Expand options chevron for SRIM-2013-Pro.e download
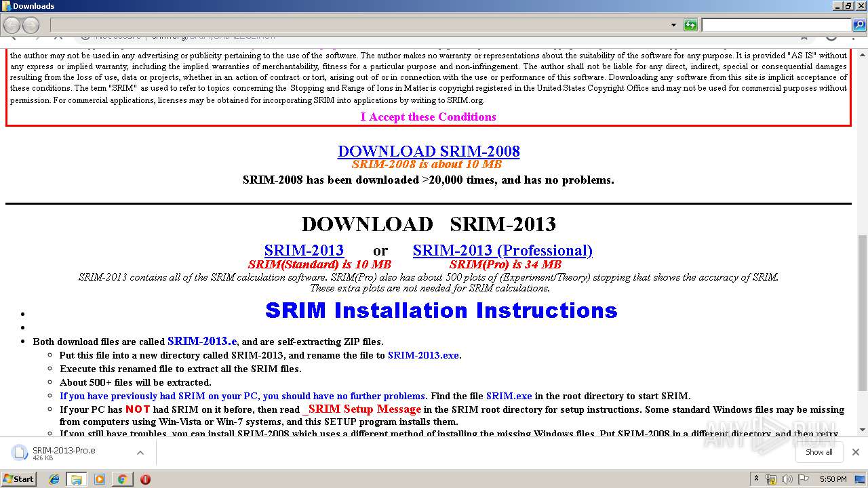 [x=140, y=453]
